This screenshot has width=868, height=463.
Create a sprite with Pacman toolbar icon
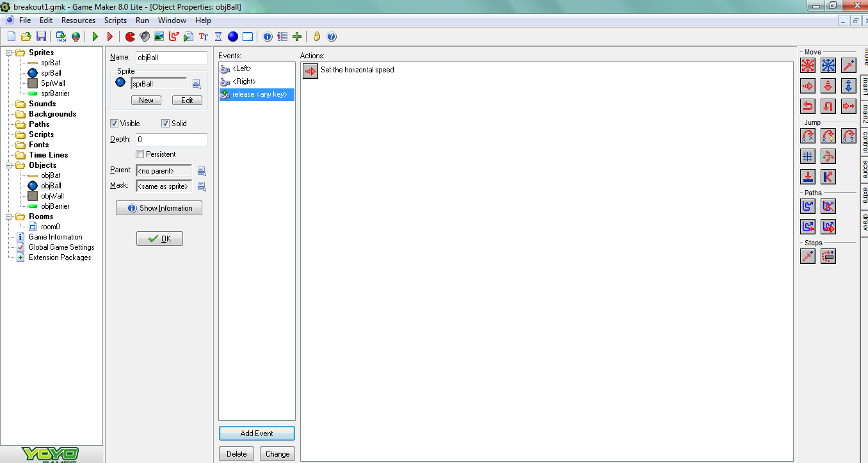(x=130, y=37)
